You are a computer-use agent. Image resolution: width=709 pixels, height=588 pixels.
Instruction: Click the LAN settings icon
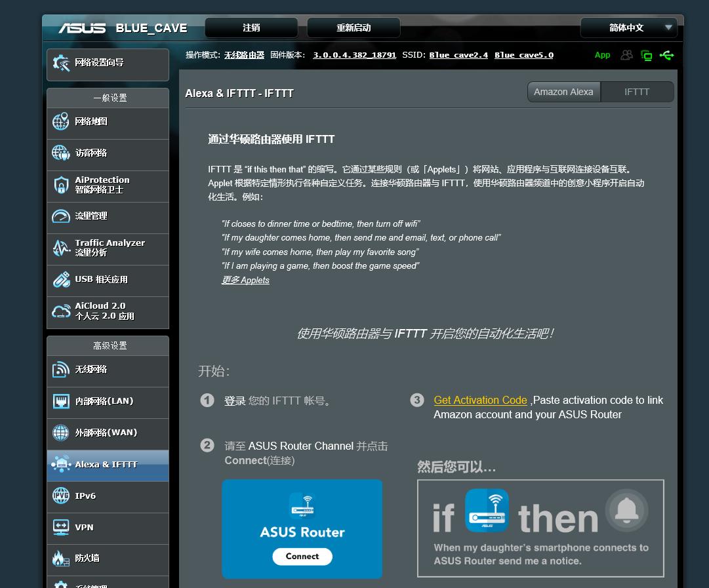[60, 401]
